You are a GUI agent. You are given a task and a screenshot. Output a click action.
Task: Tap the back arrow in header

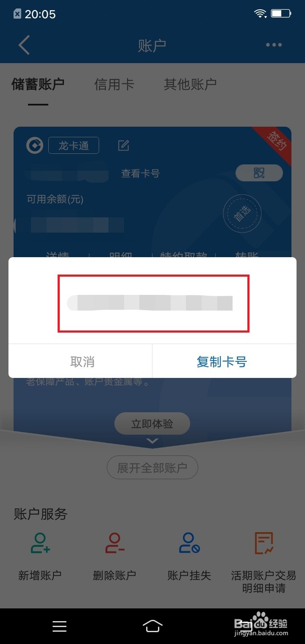pyautogui.click(x=24, y=45)
